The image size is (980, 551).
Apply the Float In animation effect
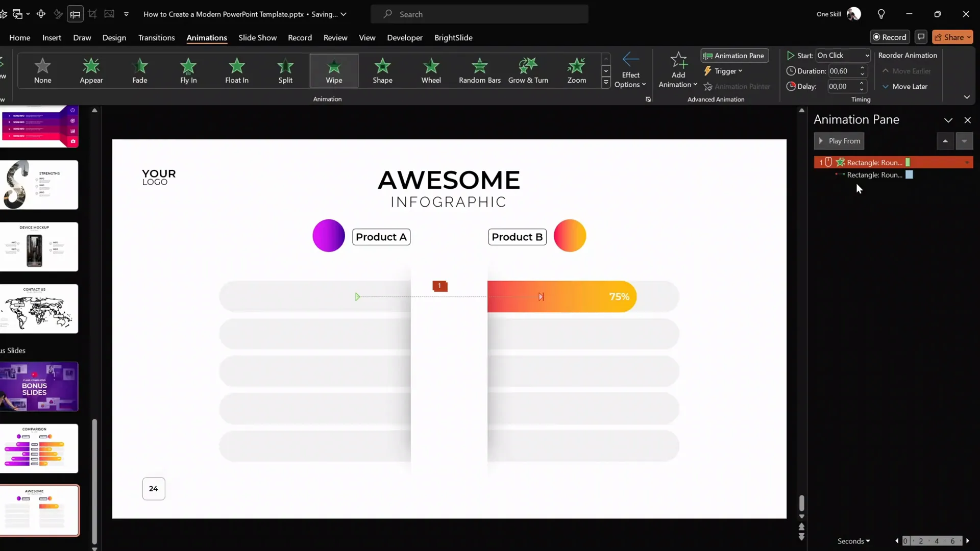coord(237,70)
